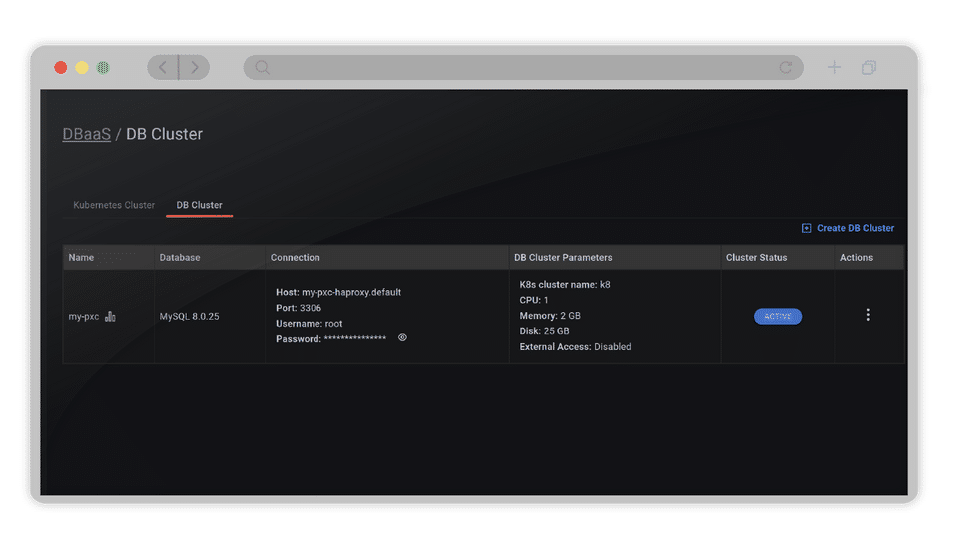Click the search magnifier in address bar
The height and width of the screenshot is (549, 960).
262,67
